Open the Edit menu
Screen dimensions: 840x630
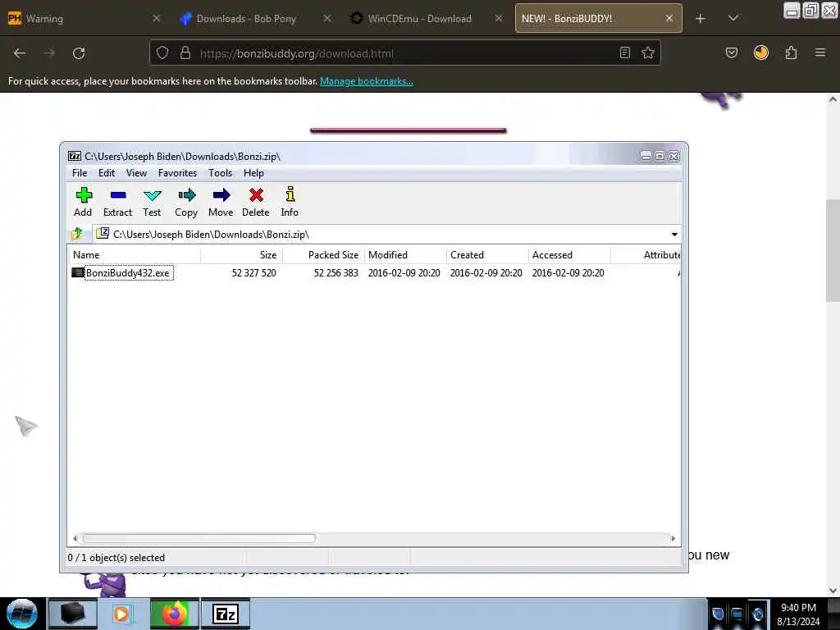107,173
